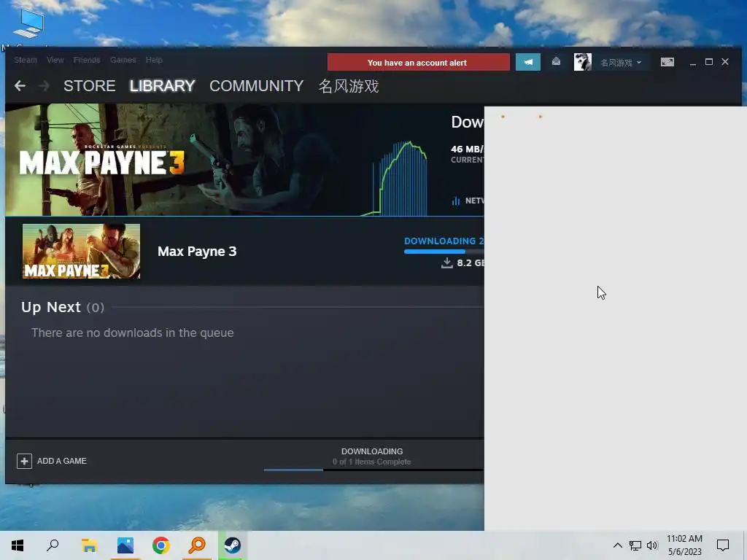Viewport: 747px width, 560px height.
Task: Enter Big Picture mode icon
Action: click(x=667, y=63)
